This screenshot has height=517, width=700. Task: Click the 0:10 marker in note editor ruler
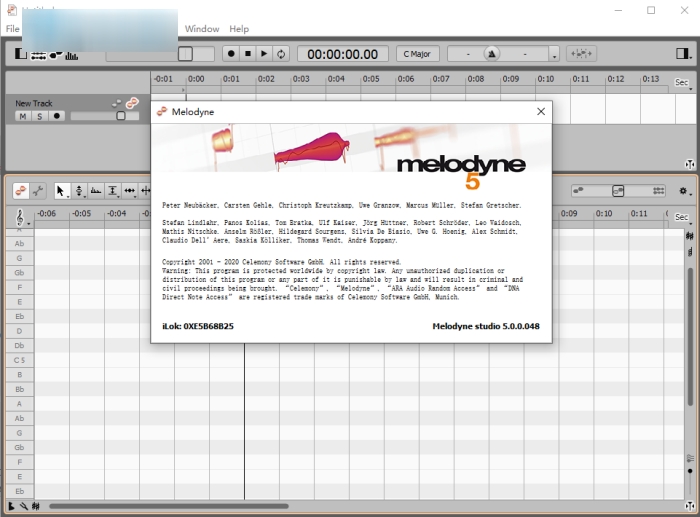[604, 213]
